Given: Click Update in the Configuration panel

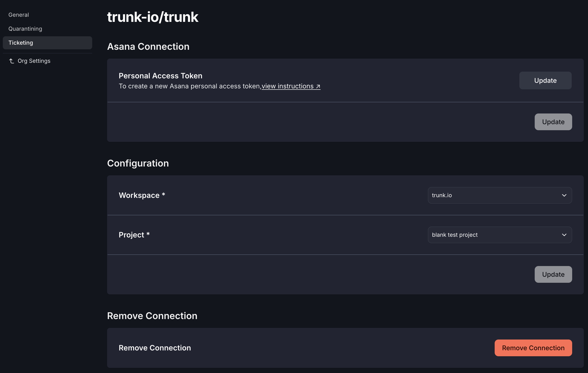Looking at the screenshot, I should [x=553, y=274].
